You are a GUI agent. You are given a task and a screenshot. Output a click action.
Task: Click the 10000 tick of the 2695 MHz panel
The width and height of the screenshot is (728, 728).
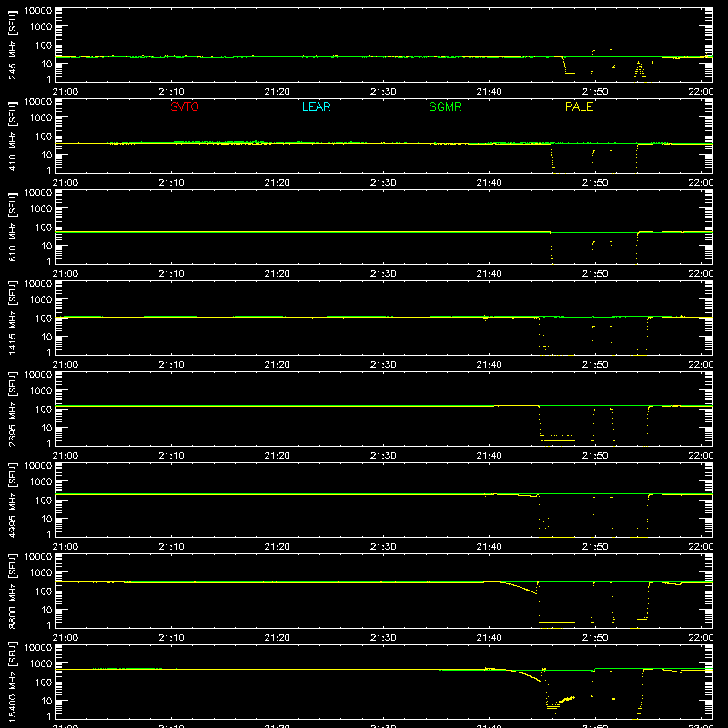pos(38,375)
